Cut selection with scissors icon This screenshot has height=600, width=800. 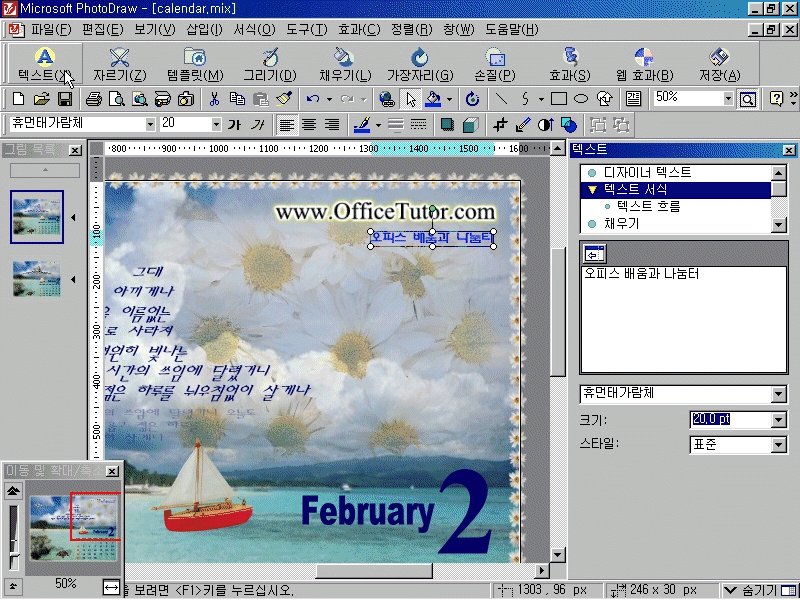point(214,99)
